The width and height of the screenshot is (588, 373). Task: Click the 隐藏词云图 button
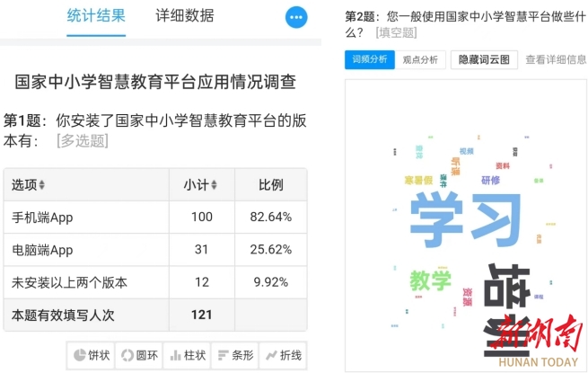pyautogui.click(x=484, y=59)
